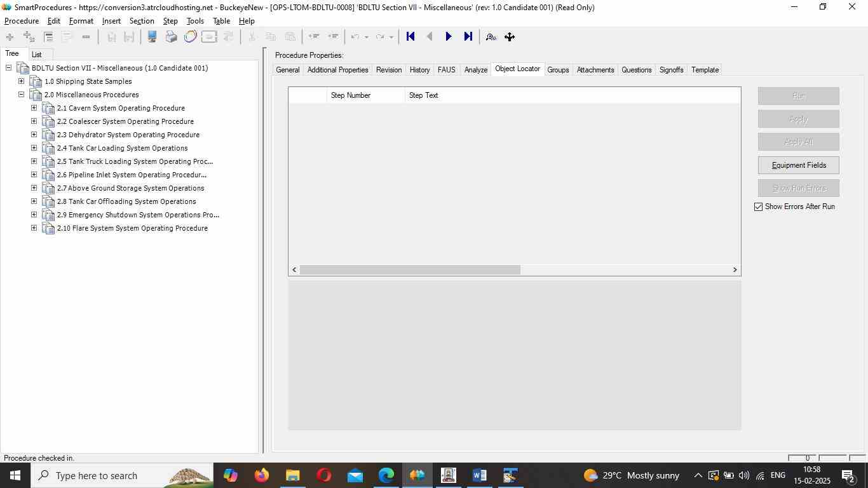Click the find/search icon beside move arrows

coord(491,37)
